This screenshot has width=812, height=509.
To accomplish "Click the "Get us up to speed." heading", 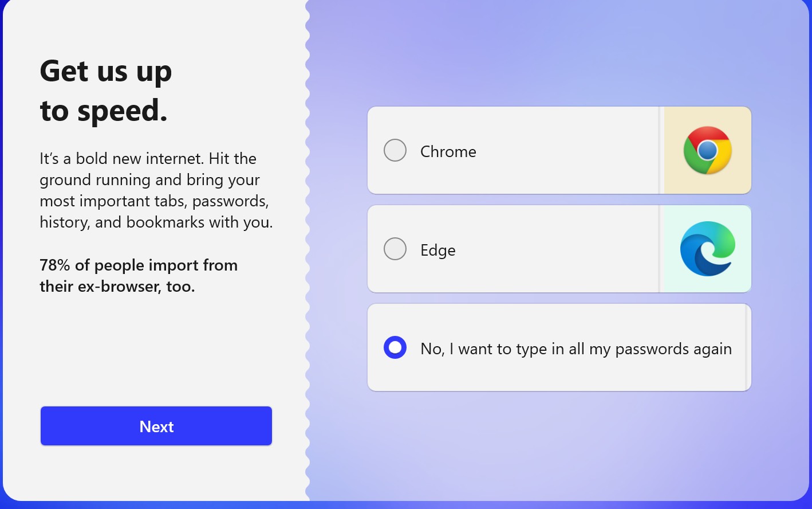I will click(106, 91).
